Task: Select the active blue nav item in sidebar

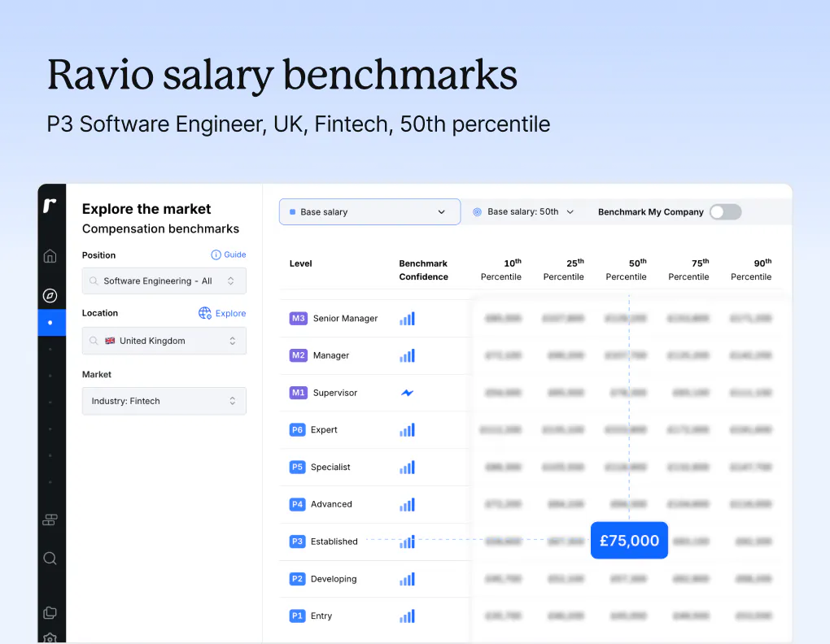Action: pyautogui.click(x=51, y=323)
